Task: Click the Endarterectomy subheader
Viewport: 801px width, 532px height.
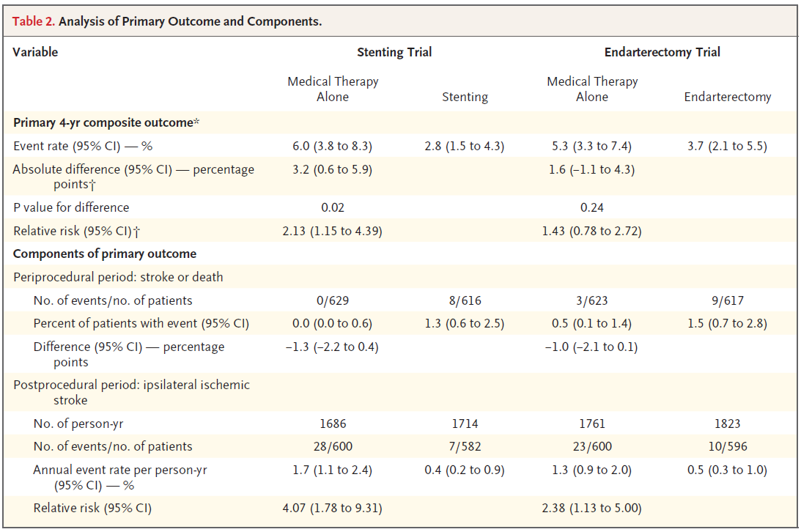Action: click(x=727, y=97)
